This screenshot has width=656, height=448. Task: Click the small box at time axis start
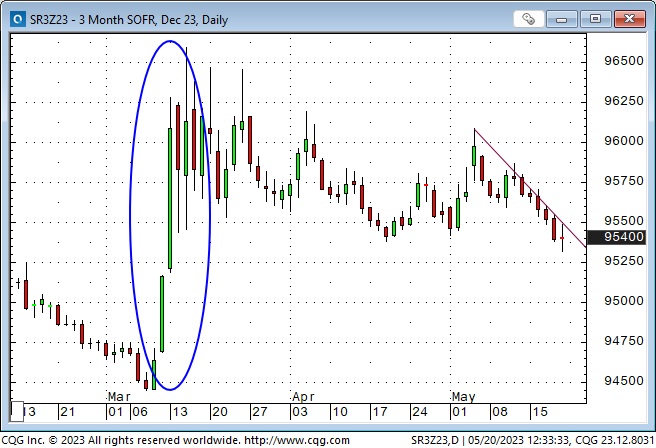(x=17, y=412)
